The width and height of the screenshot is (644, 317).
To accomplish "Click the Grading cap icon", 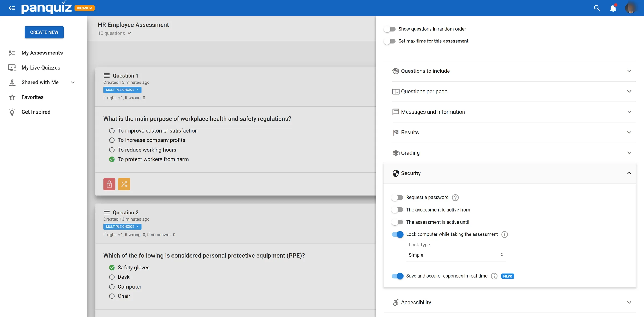I will 396,153.
